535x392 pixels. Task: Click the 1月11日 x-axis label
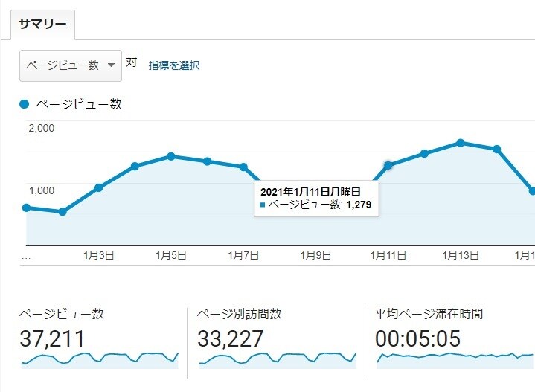tap(388, 256)
